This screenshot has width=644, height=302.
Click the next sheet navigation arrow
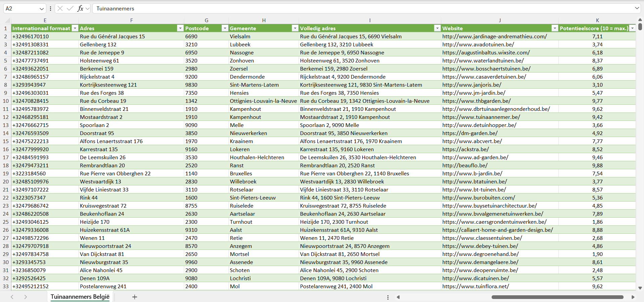point(26,297)
